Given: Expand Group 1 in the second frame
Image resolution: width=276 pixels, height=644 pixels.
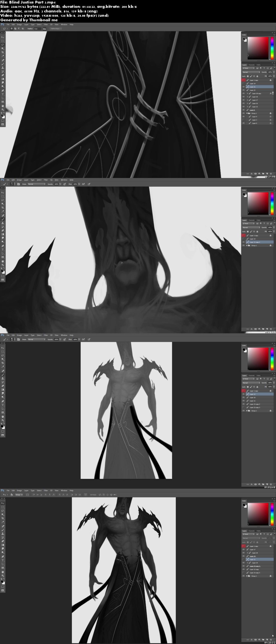Looking at the screenshot, I should 247,245.
